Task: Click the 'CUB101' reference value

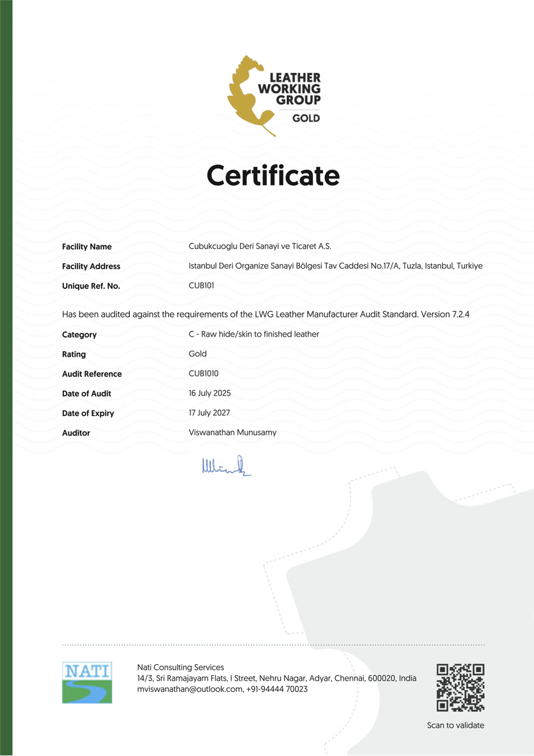Action: coord(201,286)
